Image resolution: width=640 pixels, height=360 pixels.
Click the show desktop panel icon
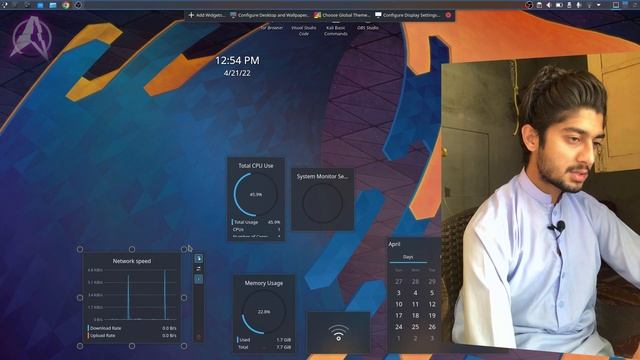[616, 5]
